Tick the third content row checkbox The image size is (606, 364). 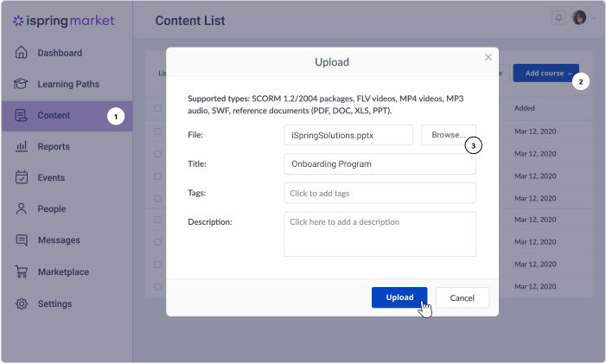click(x=157, y=176)
